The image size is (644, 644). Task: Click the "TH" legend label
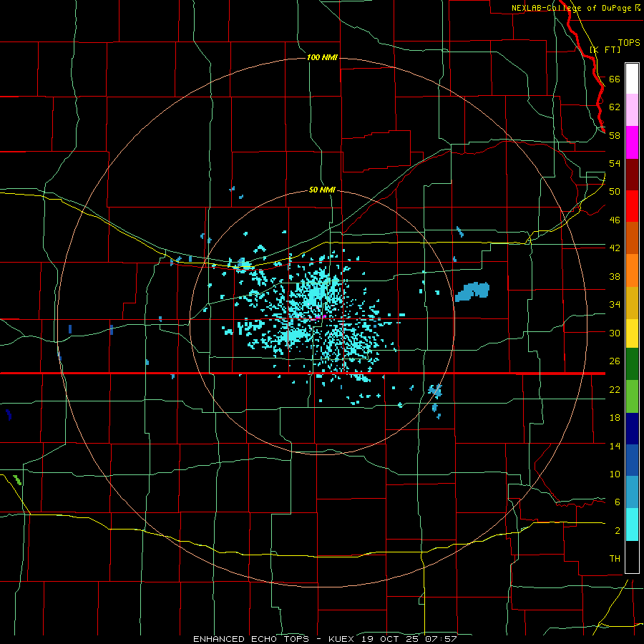(615, 559)
